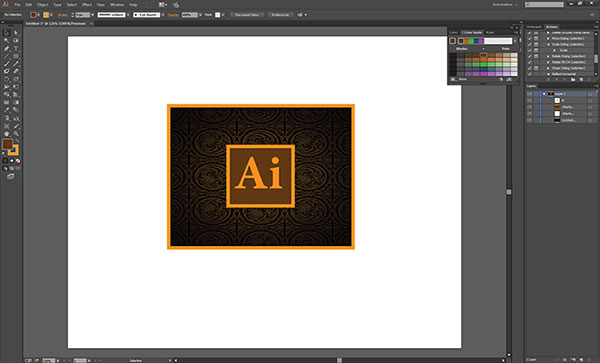Select the Scale tool
This screenshot has height=363, width=600.
[16, 80]
